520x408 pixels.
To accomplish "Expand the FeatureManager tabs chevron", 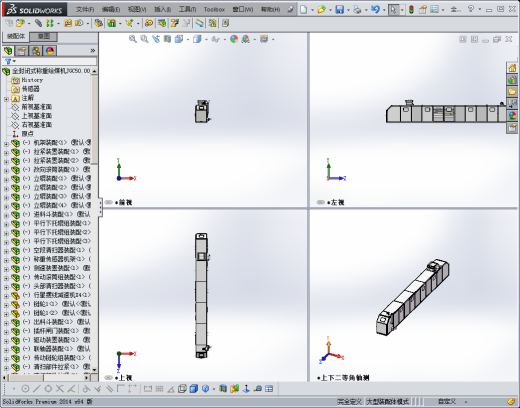I will (x=93, y=51).
